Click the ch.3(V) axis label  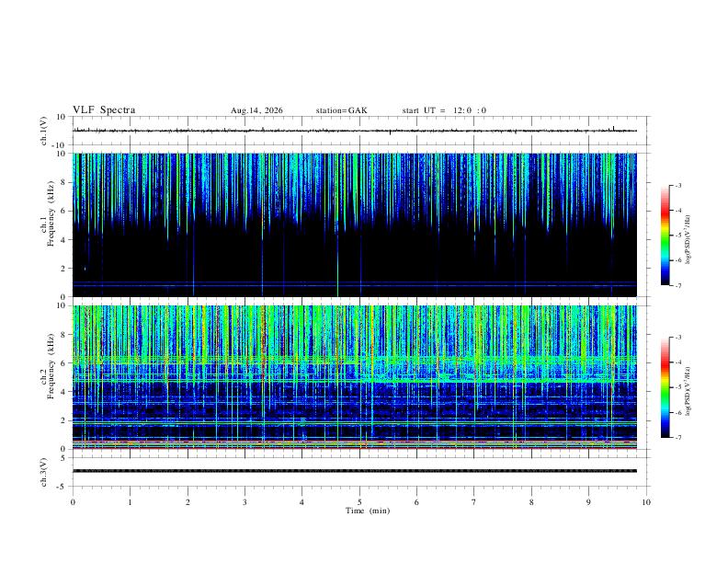tap(43, 472)
